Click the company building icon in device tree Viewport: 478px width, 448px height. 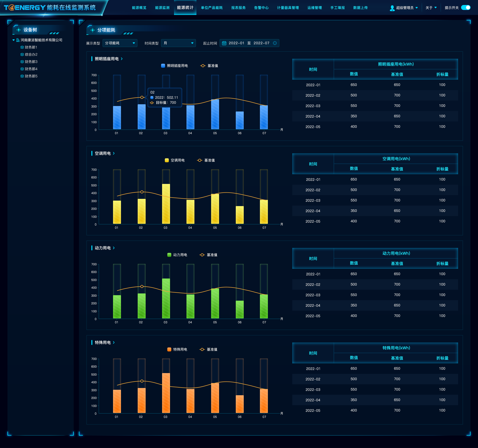18,40
